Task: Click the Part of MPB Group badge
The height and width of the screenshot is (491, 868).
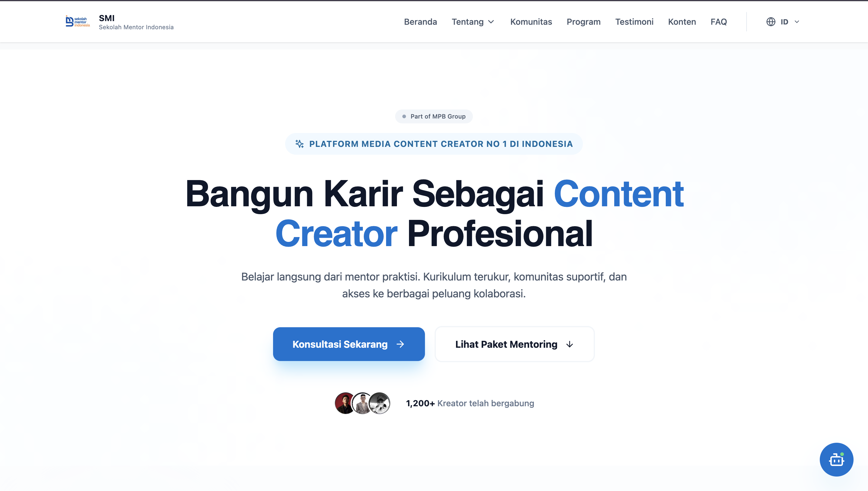Action: point(434,116)
